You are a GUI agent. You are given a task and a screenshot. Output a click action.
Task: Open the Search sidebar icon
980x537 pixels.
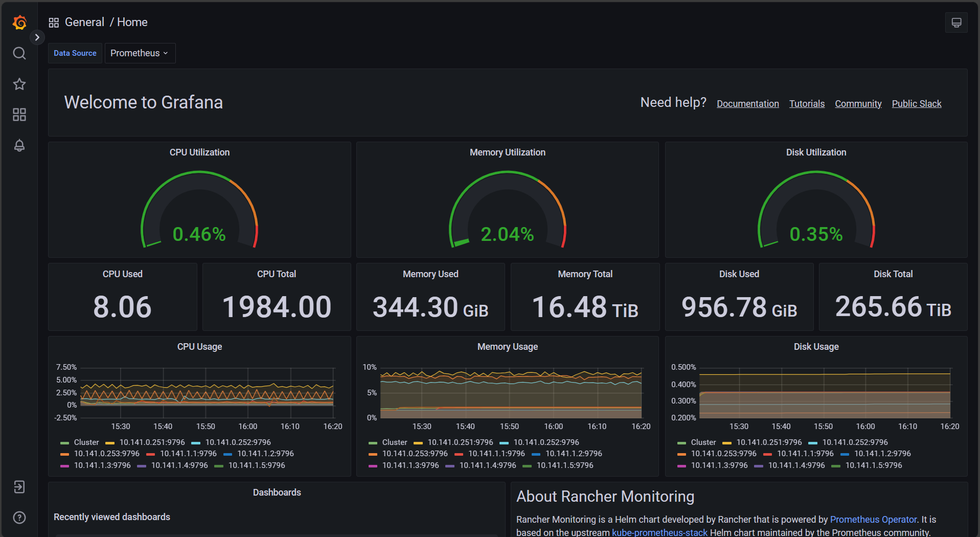point(19,53)
